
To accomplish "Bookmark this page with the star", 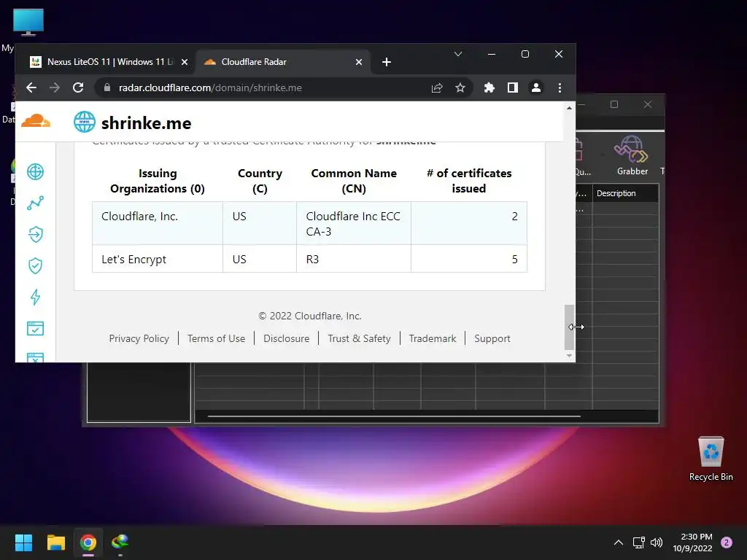I will pyautogui.click(x=460, y=87).
